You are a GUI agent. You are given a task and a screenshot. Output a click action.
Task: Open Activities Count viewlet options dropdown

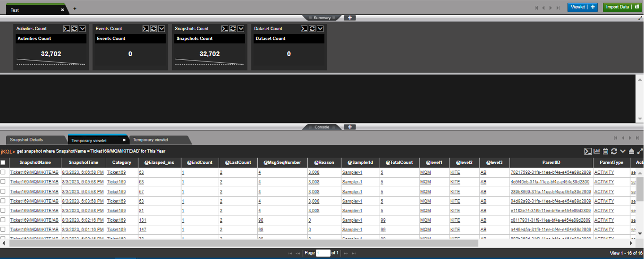[x=82, y=28]
